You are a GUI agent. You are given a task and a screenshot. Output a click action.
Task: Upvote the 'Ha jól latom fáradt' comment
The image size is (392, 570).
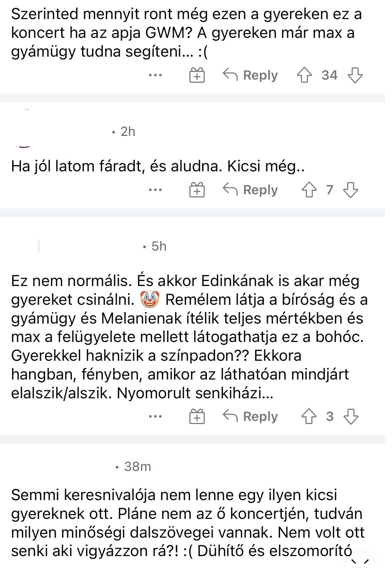(x=309, y=190)
